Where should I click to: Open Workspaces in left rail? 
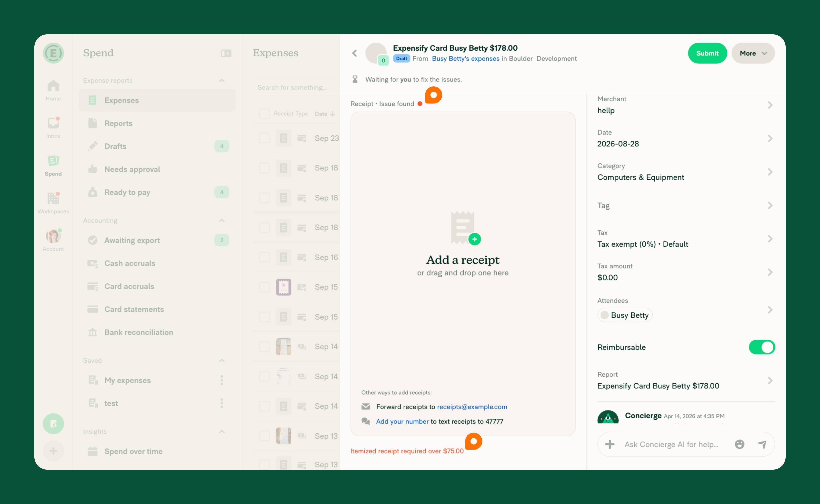tap(53, 203)
